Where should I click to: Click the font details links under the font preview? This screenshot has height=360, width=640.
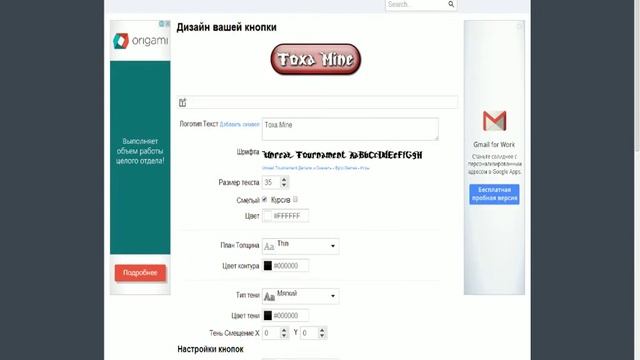click(316, 168)
